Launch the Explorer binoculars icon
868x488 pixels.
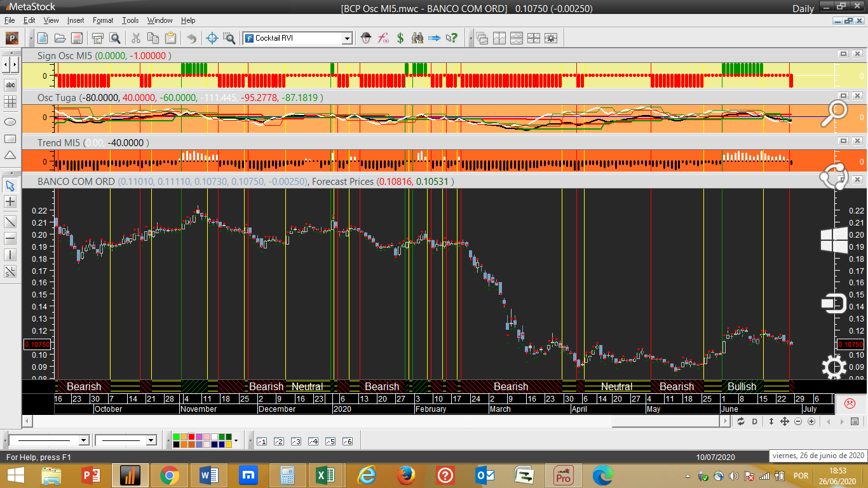coord(417,38)
